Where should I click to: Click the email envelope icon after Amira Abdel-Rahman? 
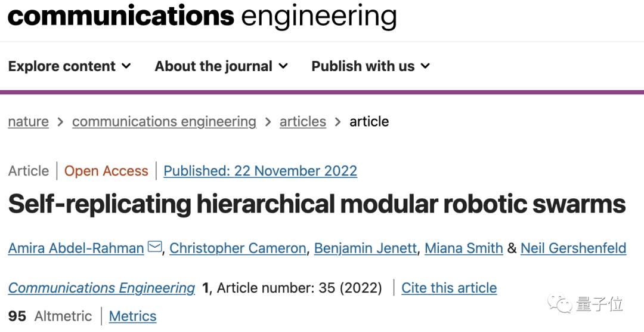154,247
